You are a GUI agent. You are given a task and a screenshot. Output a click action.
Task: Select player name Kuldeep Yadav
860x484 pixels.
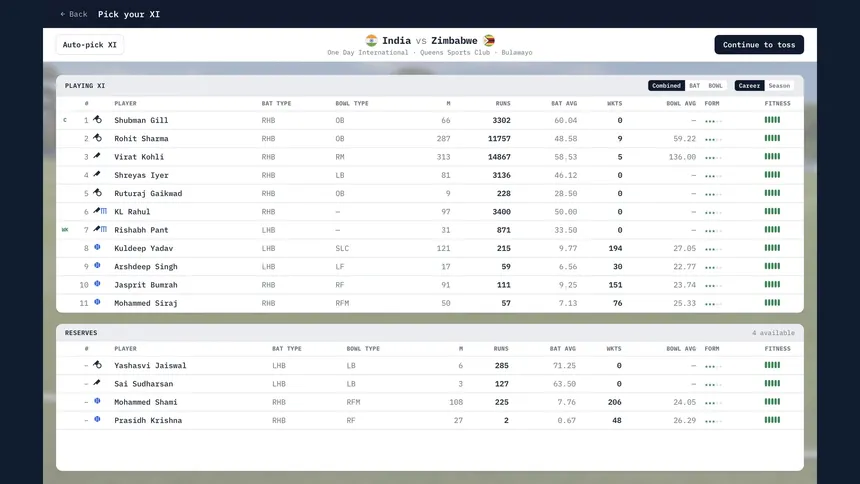[x=143, y=248]
